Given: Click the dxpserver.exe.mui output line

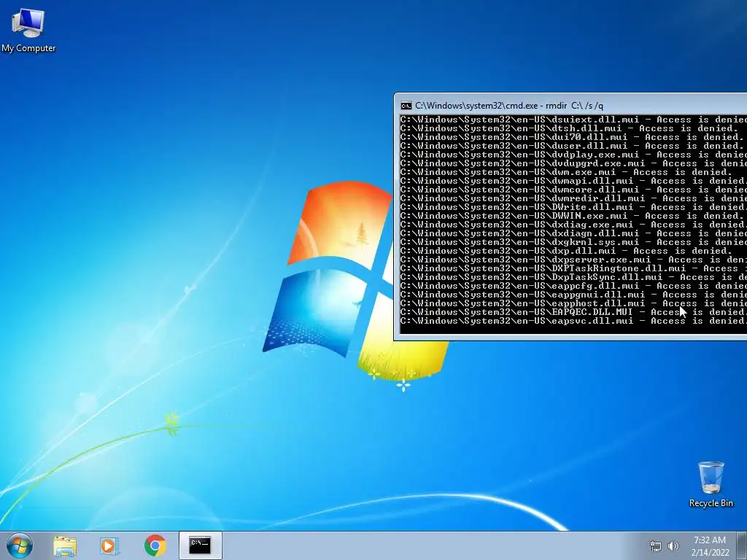Looking at the screenshot, I should (573, 260).
